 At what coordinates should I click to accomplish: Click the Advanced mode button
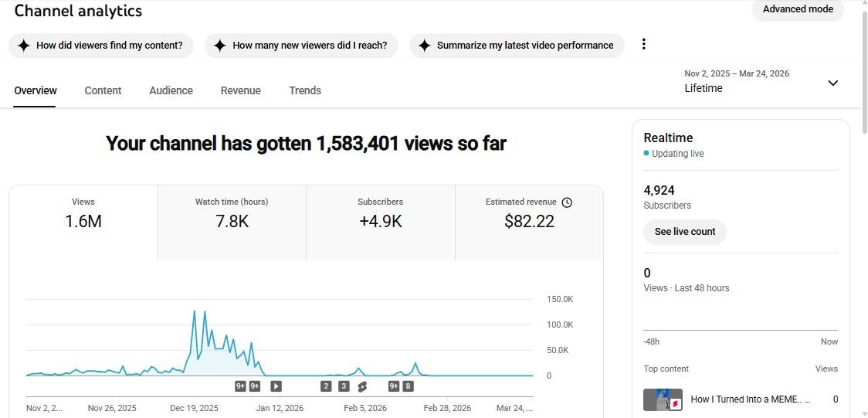click(x=798, y=9)
